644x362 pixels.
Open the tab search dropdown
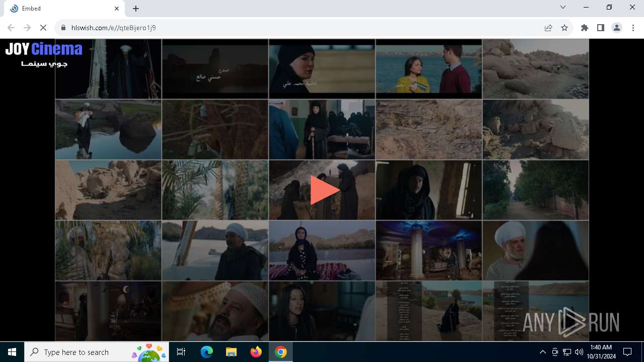click(563, 8)
